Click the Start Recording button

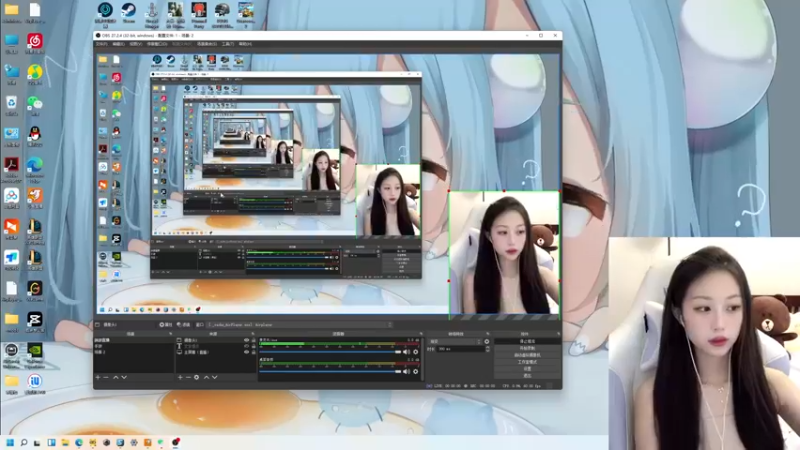[527, 348]
